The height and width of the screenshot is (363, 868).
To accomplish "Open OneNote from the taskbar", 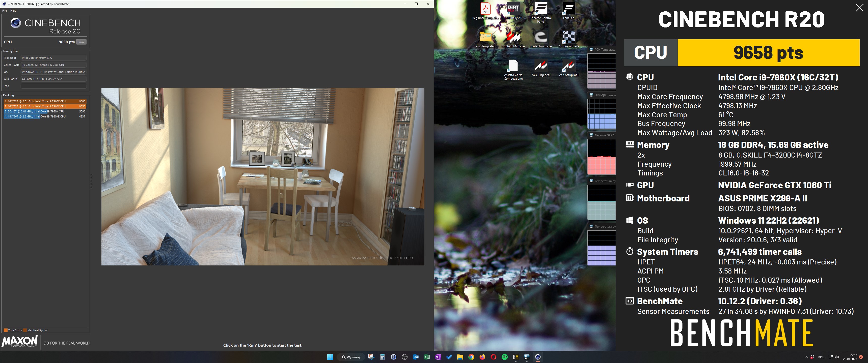I will pos(438,357).
